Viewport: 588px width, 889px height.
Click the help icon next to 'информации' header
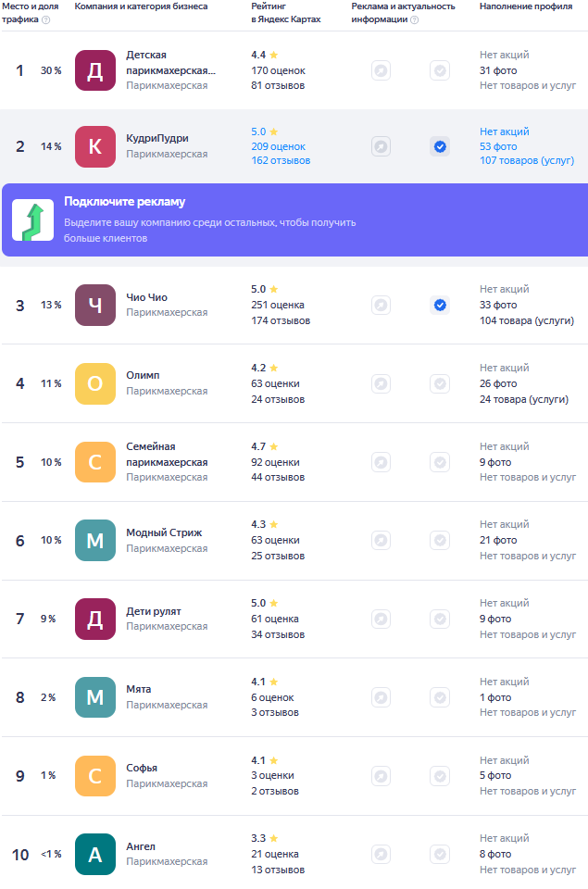(x=415, y=19)
